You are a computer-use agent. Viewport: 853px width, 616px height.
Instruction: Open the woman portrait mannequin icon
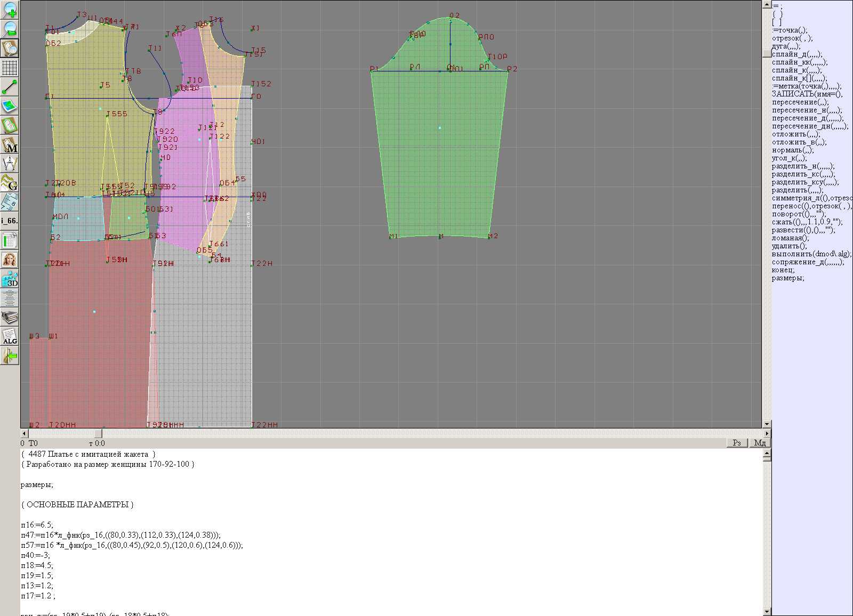(x=10, y=260)
